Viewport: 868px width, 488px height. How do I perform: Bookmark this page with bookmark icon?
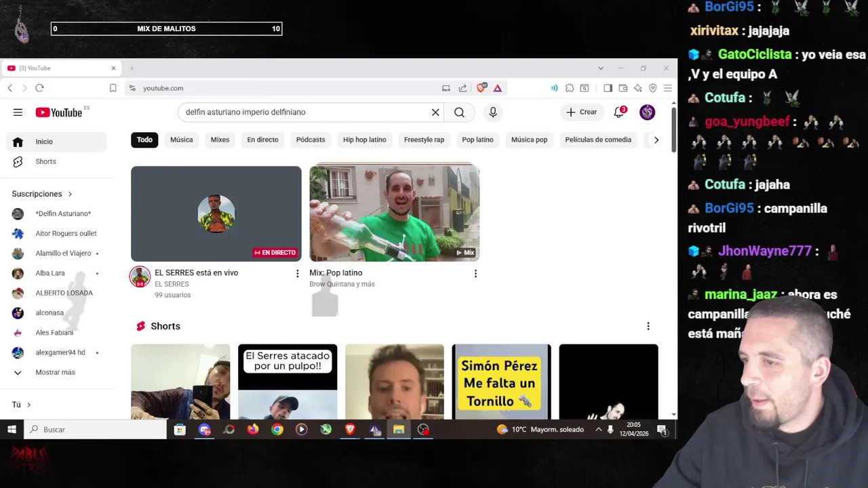point(113,88)
